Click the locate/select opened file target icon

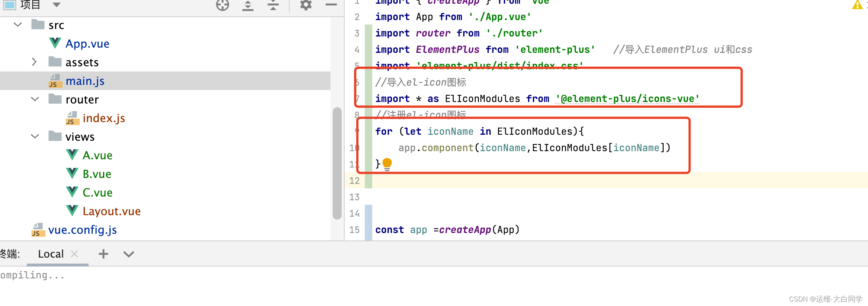223,5
